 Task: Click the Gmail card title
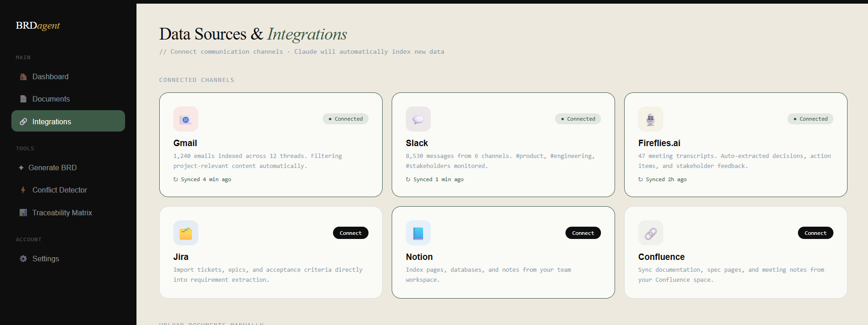coord(185,143)
